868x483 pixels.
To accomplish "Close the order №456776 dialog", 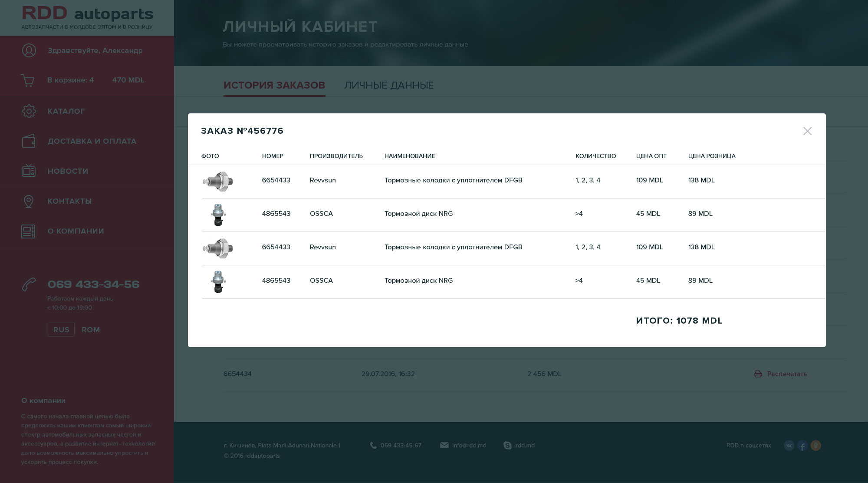I will [807, 131].
